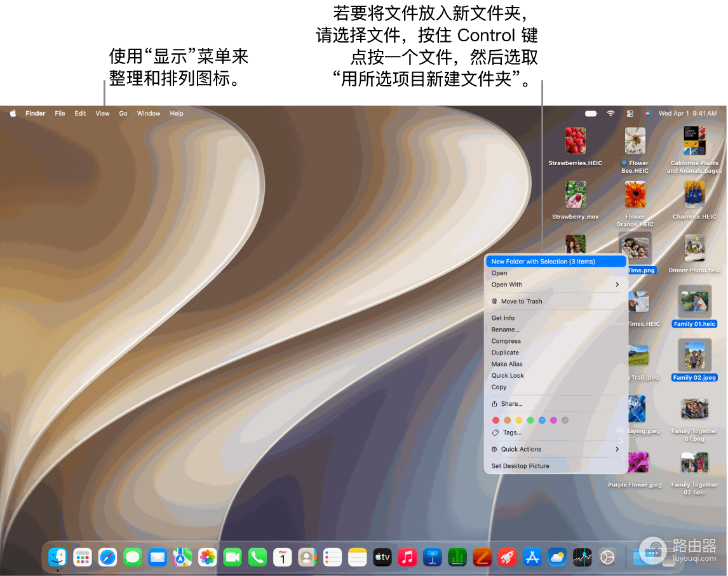Viewport: 728px width, 576px height.
Task: Open Reminders from the Dock
Action: click(332, 557)
